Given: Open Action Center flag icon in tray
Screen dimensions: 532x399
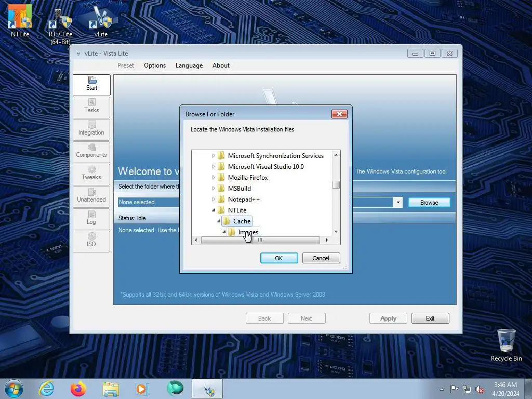Looking at the screenshot, I should tap(454, 389).
